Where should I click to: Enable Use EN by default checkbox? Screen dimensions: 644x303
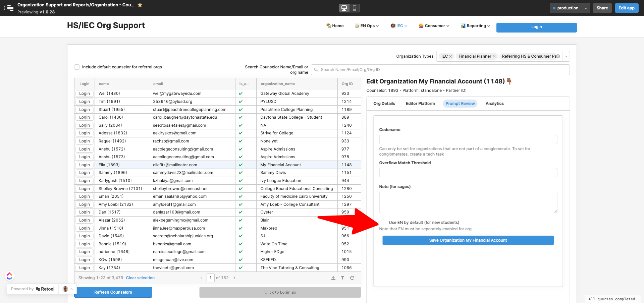(383, 223)
